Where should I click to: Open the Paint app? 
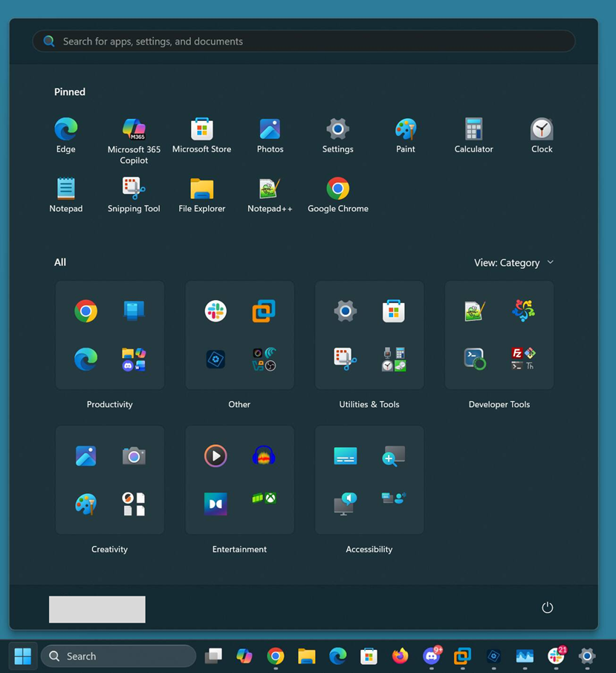click(406, 130)
